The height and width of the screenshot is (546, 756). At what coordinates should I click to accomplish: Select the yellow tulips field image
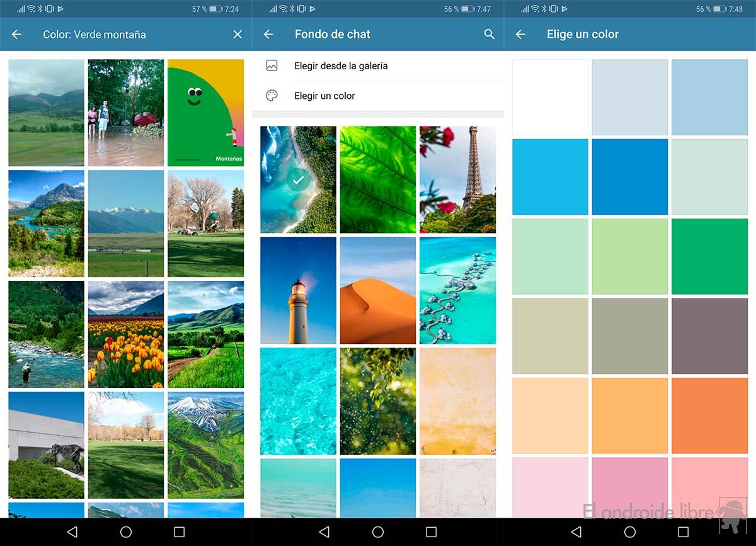126,334
